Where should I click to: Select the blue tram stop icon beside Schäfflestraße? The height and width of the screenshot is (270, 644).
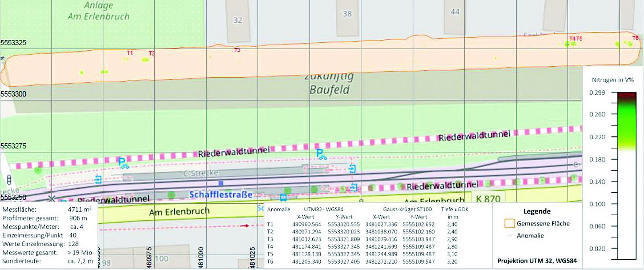[283, 197]
